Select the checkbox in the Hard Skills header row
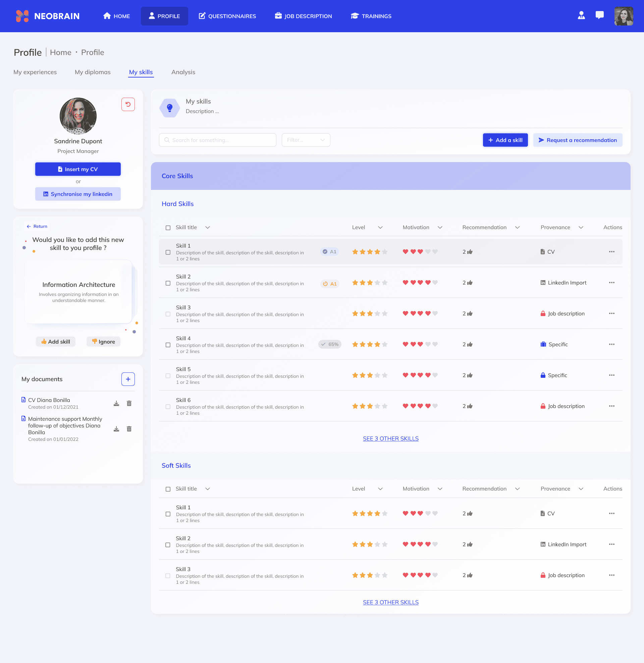The height and width of the screenshot is (663, 644). [168, 227]
